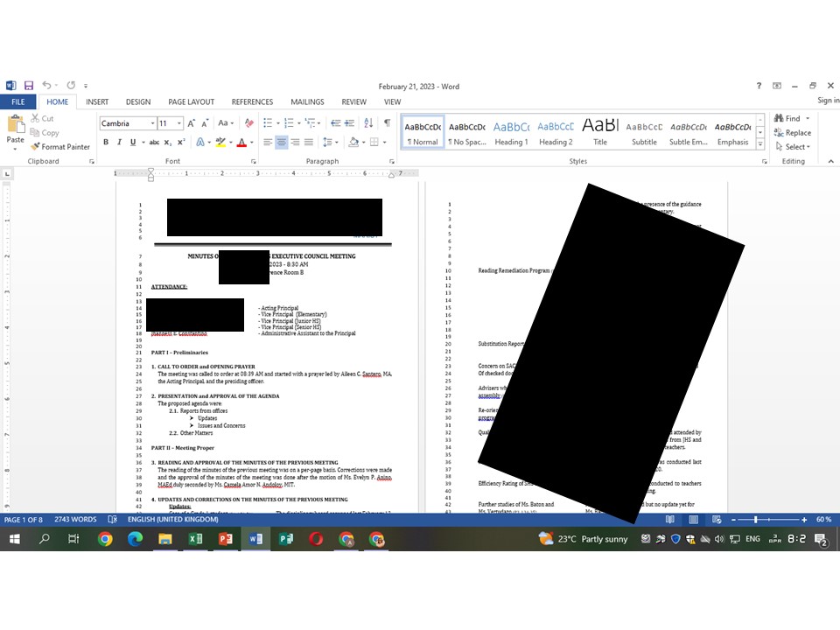Toggle Bold formatting

click(106, 142)
